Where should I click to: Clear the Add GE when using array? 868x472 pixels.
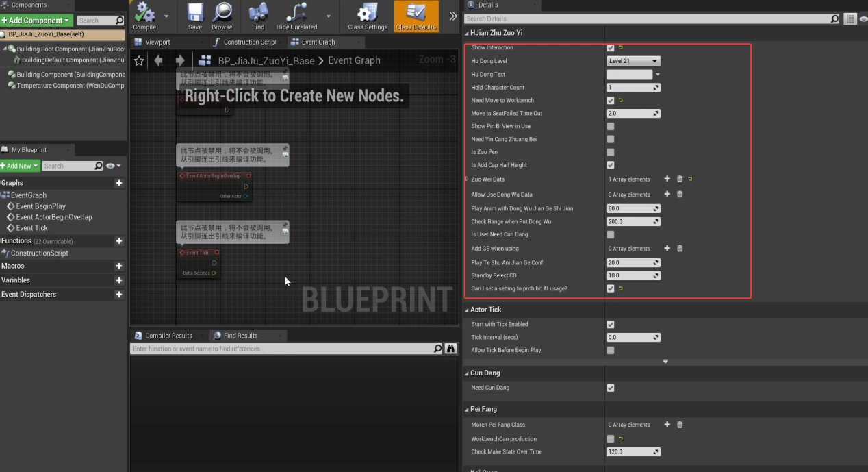(x=680, y=249)
